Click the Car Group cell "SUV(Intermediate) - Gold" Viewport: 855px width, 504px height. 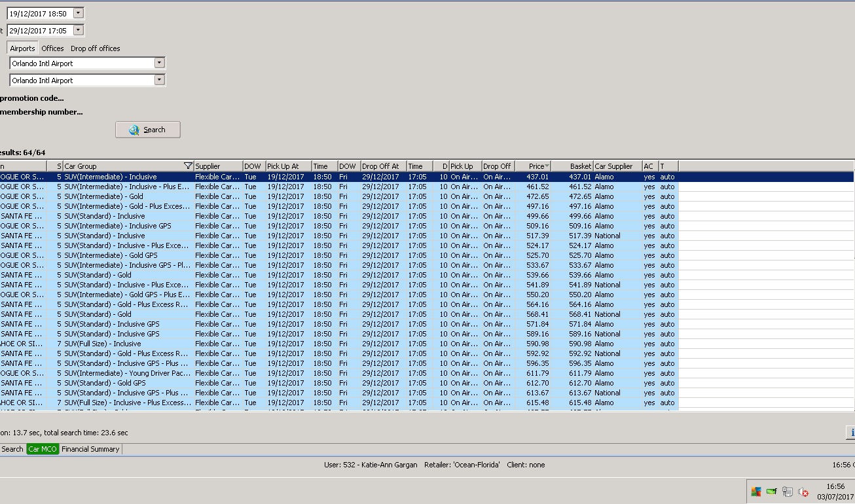[128, 196]
